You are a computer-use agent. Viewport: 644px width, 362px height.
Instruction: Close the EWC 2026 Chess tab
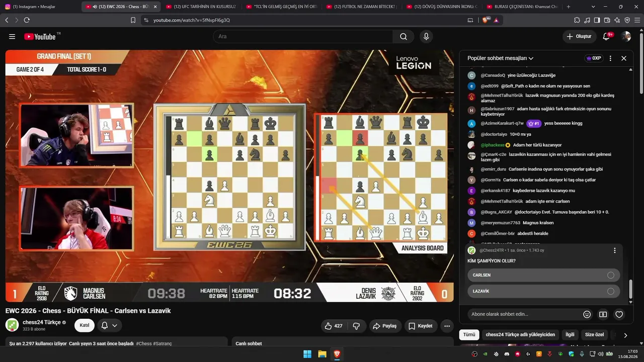coord(155,7)
